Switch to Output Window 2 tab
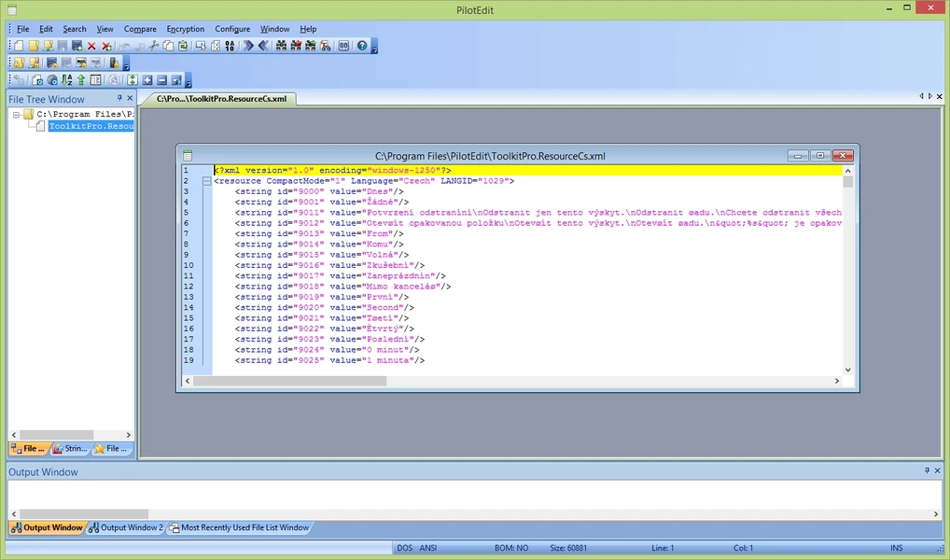Screen dimensions: 950x560 coord(127,528)
